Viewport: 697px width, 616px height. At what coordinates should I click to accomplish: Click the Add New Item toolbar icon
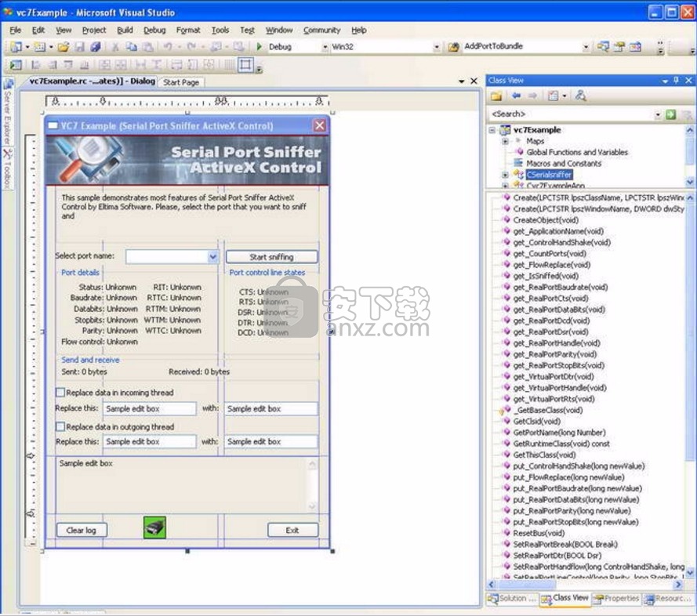pos(40,47)
